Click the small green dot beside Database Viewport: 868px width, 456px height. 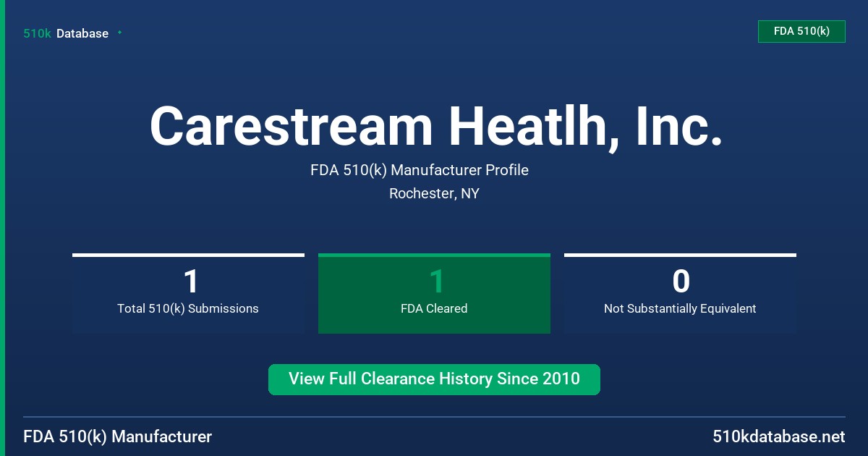click(119, 33)
